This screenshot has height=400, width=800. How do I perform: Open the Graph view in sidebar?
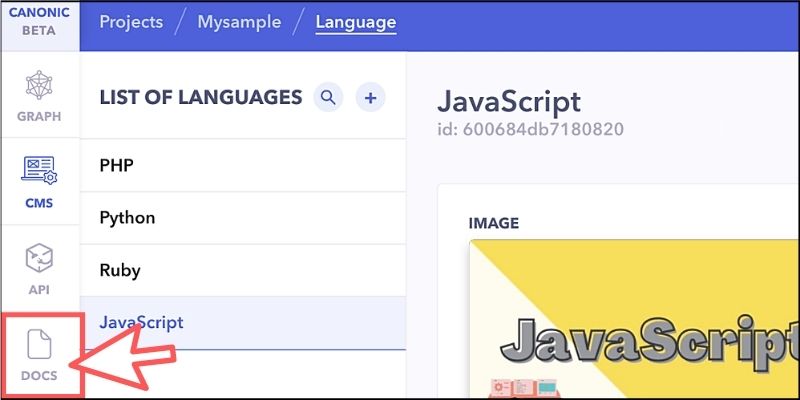[x=39, y=95]
